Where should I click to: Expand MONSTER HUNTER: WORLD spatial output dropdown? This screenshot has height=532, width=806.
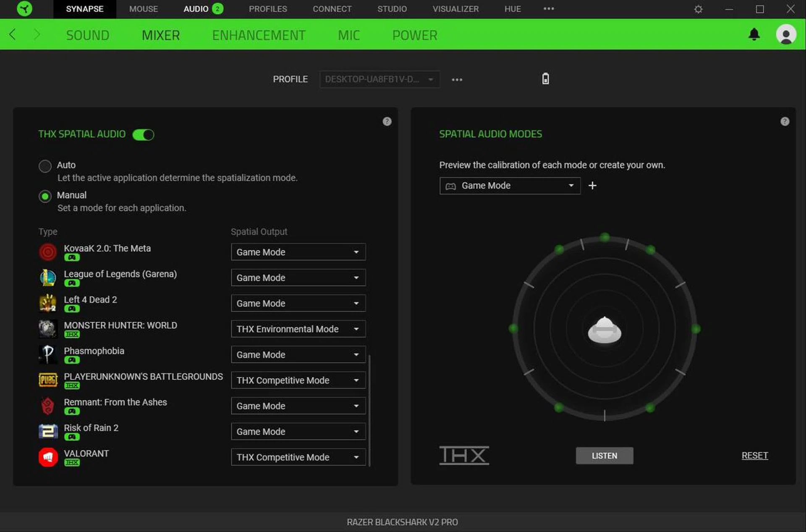298,329
